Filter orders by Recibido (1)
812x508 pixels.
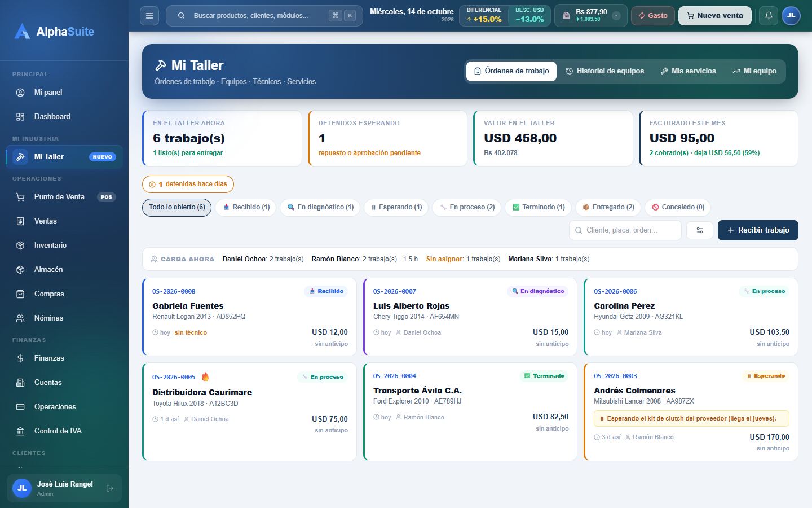246,208
